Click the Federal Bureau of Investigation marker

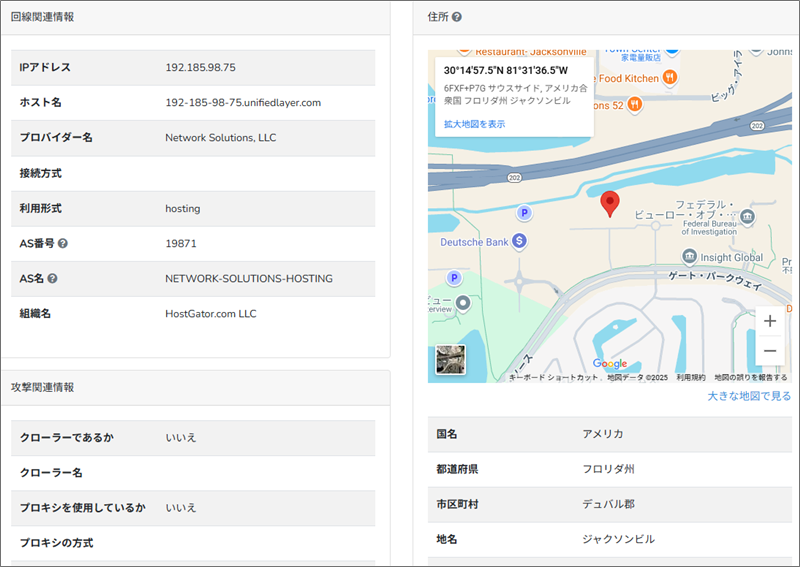coord(747,216)
